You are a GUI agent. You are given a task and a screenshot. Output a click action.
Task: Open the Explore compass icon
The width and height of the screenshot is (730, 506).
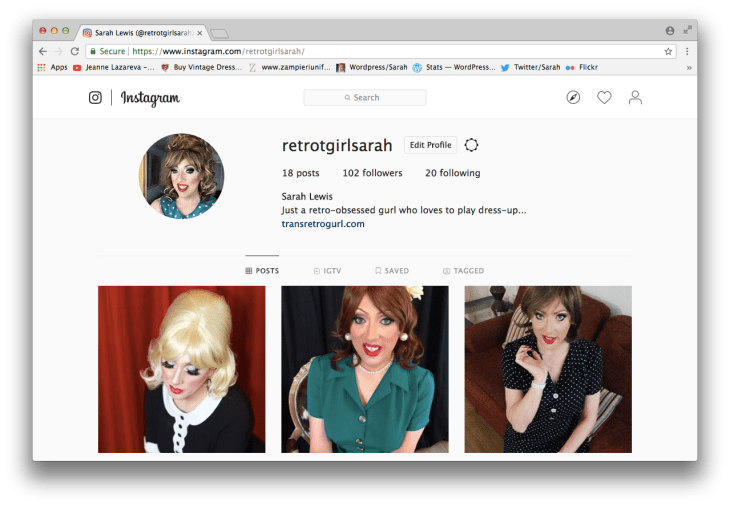tap(573, 98)
